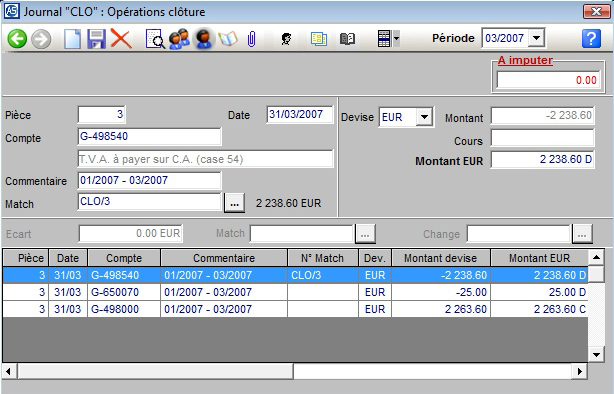Click the application logo in title bar
The height and width of the screenshot is (394, 614).
[x=11, y=11]
